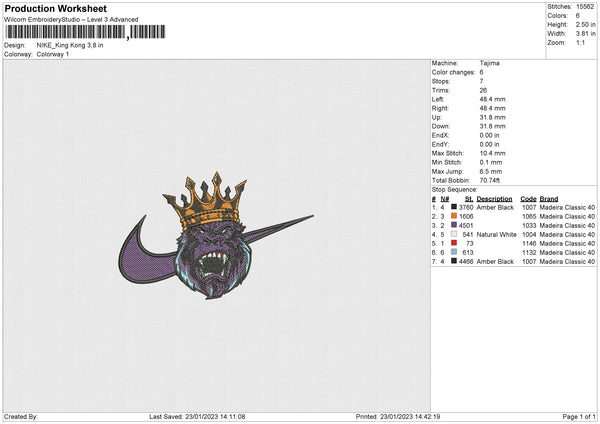Click the 'Brand' column header

click(x=549, y=199)
